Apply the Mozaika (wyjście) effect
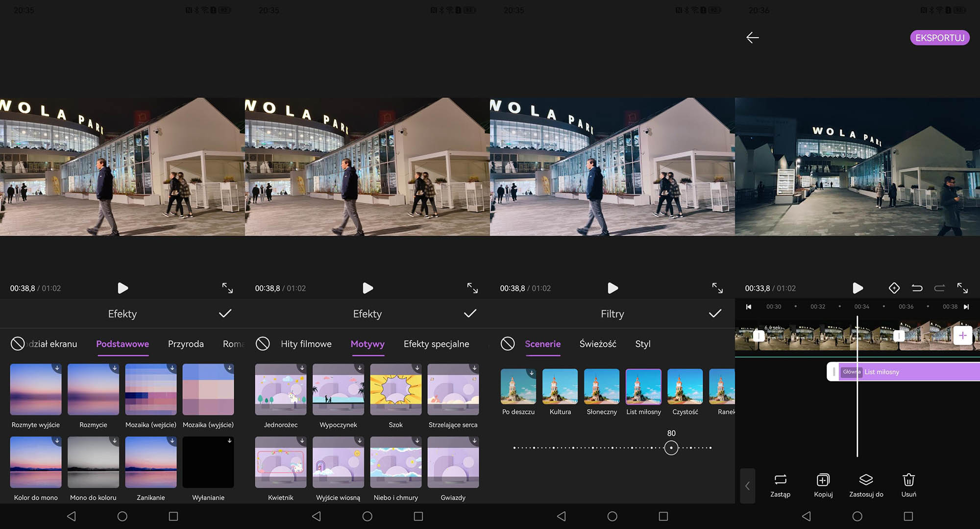Image resolution: width=980 pixels, height=529 pixels. (x=208, y=389)
